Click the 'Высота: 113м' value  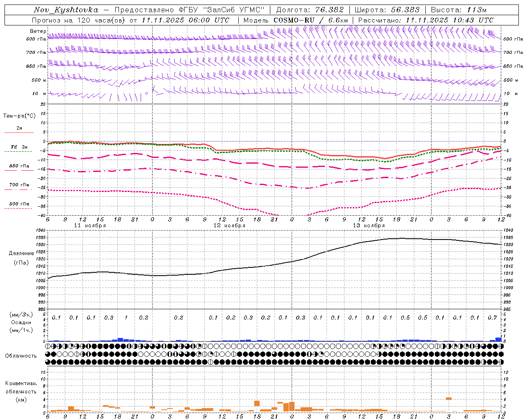tap(459, 10)
